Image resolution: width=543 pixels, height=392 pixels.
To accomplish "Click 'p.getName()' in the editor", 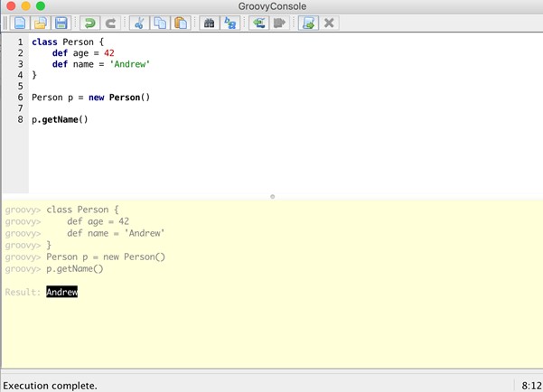I will (60, 119).
